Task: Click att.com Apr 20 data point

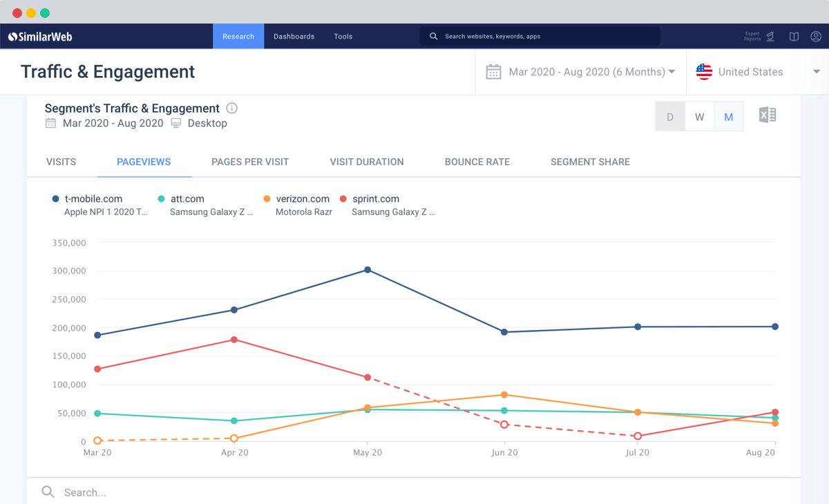Action: (234, 421)
